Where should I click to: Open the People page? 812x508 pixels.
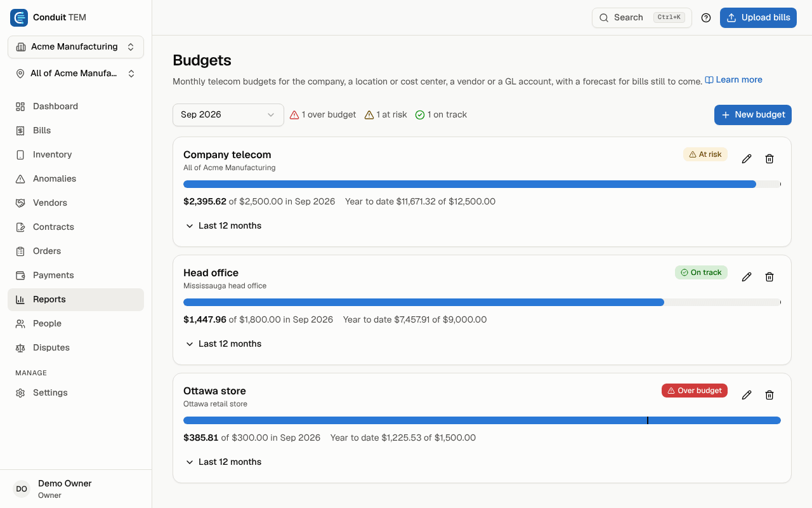tap(75, 324)
